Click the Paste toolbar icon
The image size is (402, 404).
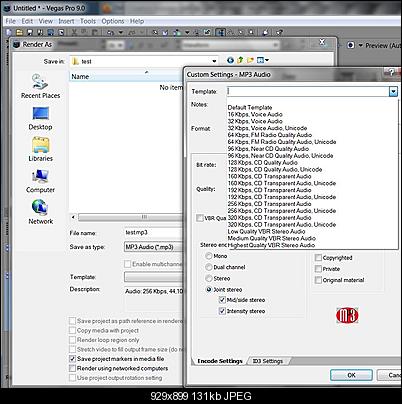tap(95, 32)
